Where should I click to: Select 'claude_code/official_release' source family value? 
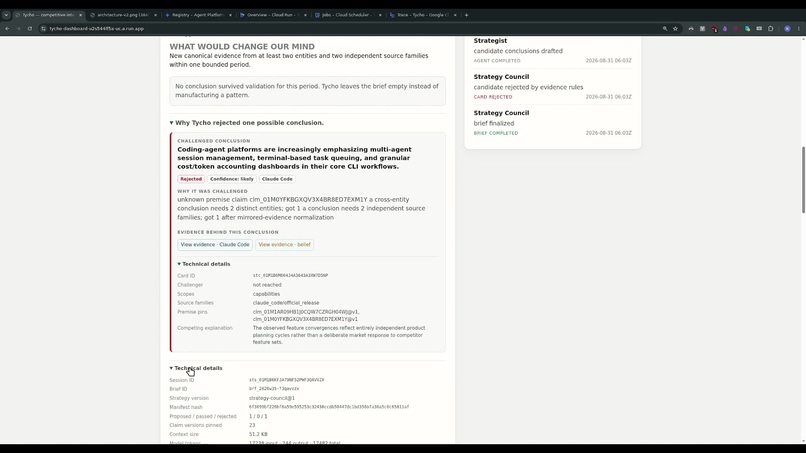[x=286, y=303]
